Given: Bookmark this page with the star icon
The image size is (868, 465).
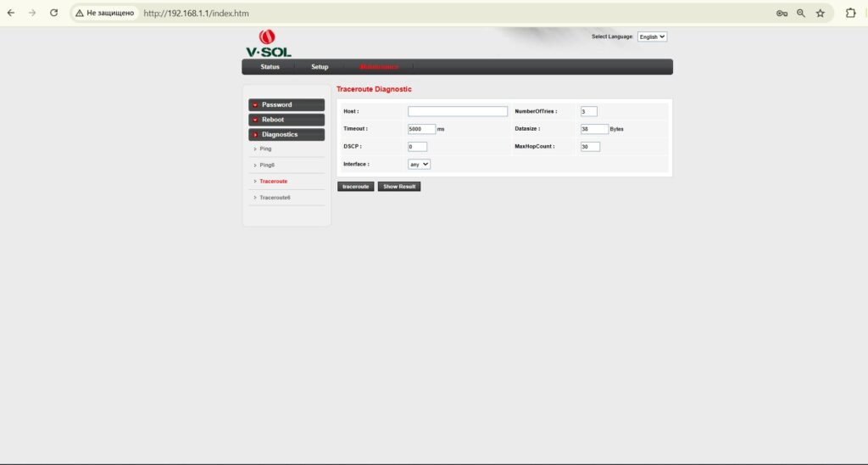Looking at the screenshot, I should point(821,14).
